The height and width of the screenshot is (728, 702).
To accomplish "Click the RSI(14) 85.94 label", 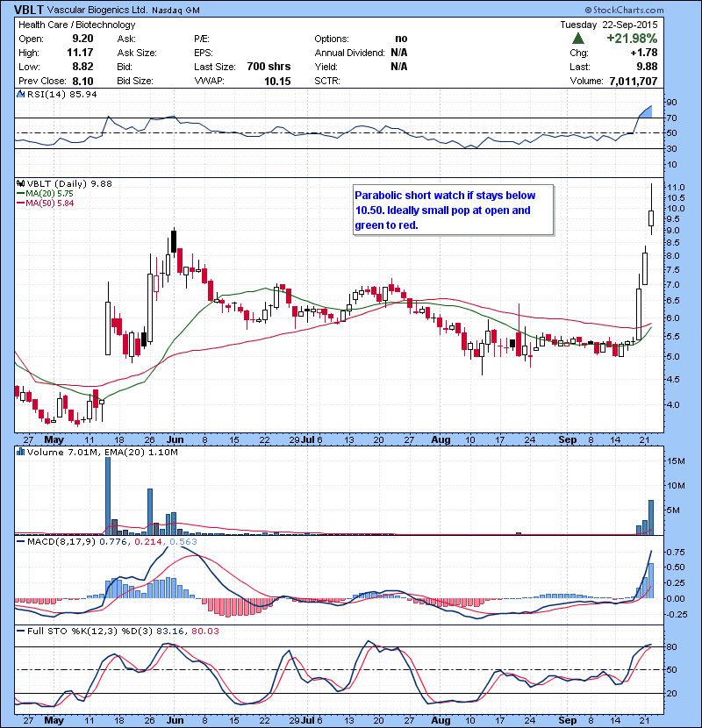I will [62, 94].
